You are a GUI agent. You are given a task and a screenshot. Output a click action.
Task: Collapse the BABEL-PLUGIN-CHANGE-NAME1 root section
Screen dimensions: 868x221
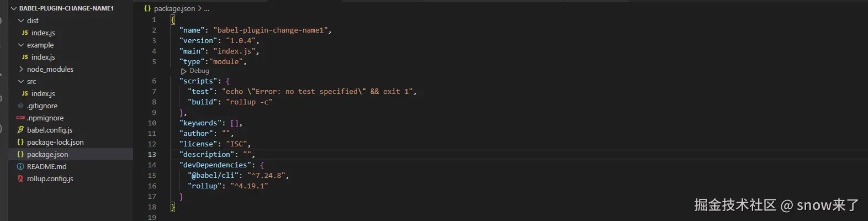coord(14,8)
